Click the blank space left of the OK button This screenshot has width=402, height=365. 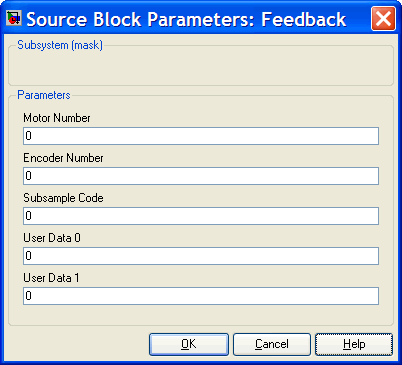[x=78, y=344]
